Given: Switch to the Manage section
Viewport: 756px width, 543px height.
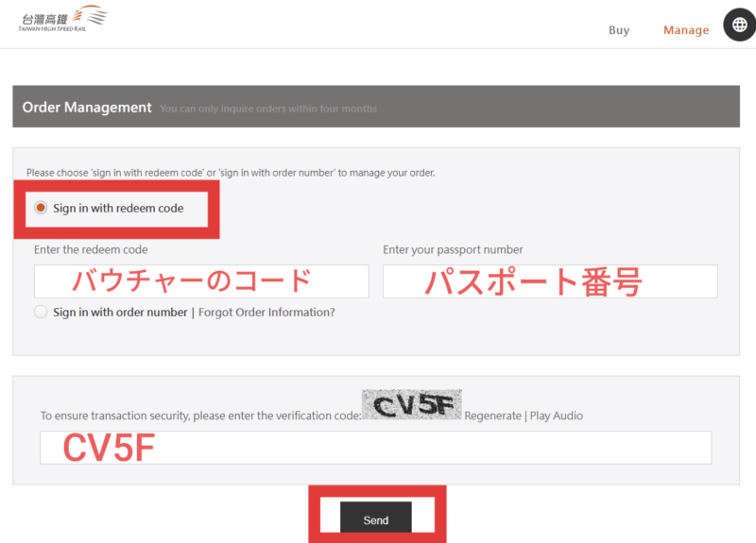Looking at the screenshot, I should pyautogui.click(x=685, y=30).
